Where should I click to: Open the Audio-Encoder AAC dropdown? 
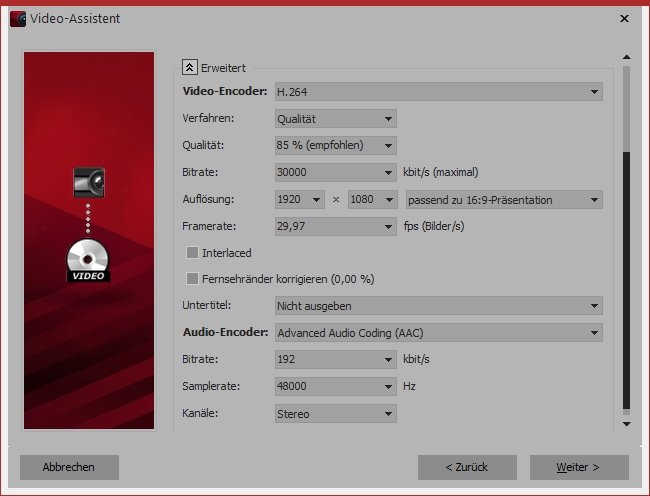438,332
